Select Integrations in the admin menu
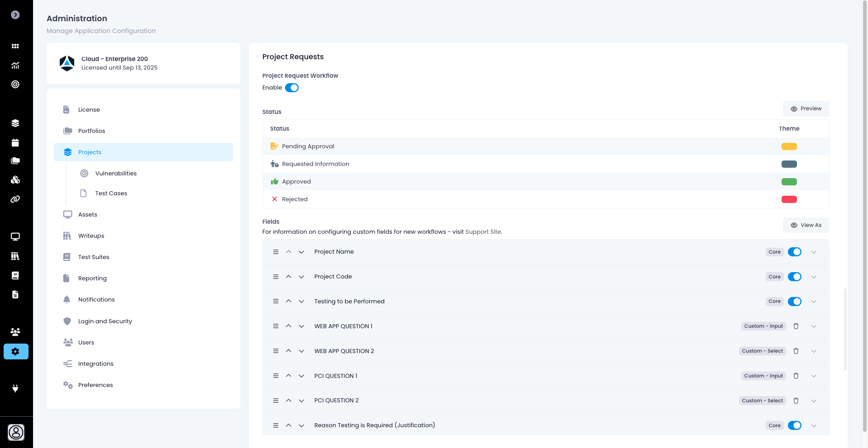Image resolution: width=868 pixels, height=448 pixels. pyautogui.click(x=95, y=363)
